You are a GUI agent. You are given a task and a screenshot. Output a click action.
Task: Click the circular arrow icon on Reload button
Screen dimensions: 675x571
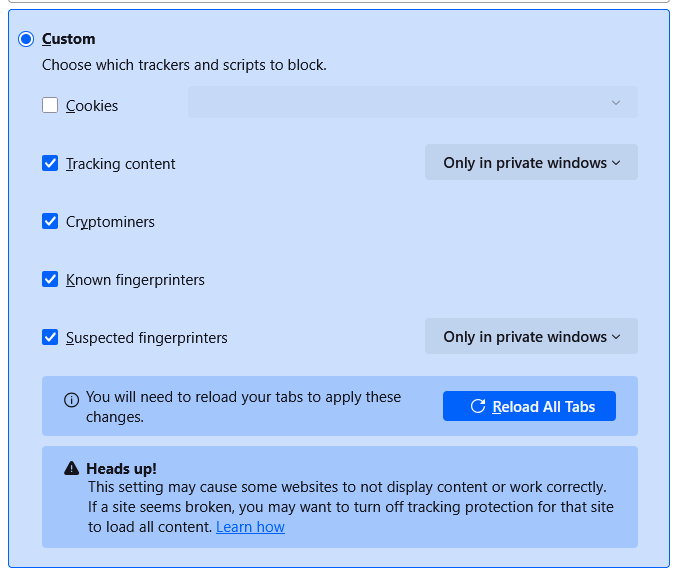478,406
